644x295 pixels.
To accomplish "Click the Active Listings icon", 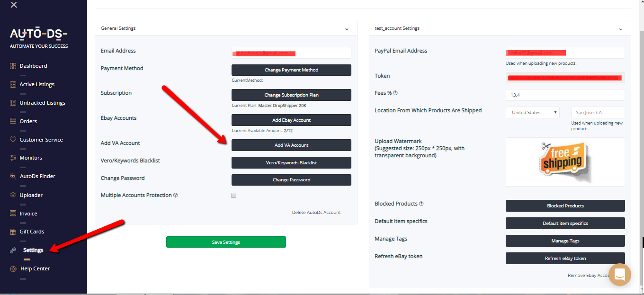I will click(13, 84).
